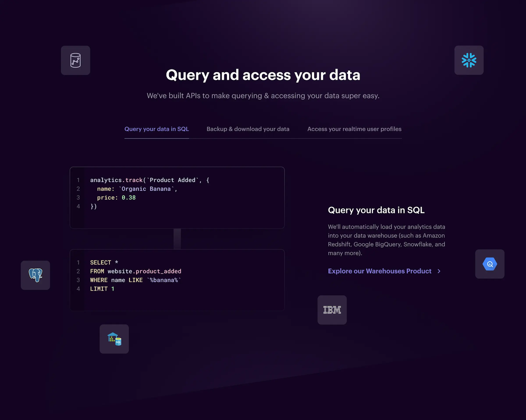The image size is (526, 420).
Task: Expand via the chevron beside Explore our Warehouses Product
Action: pyautogui.click(x=439, y=271)
